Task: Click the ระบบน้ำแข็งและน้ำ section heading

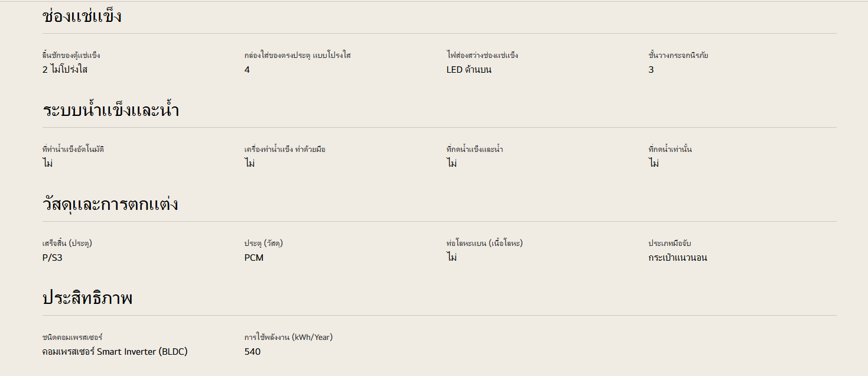Action: (111, 110)
